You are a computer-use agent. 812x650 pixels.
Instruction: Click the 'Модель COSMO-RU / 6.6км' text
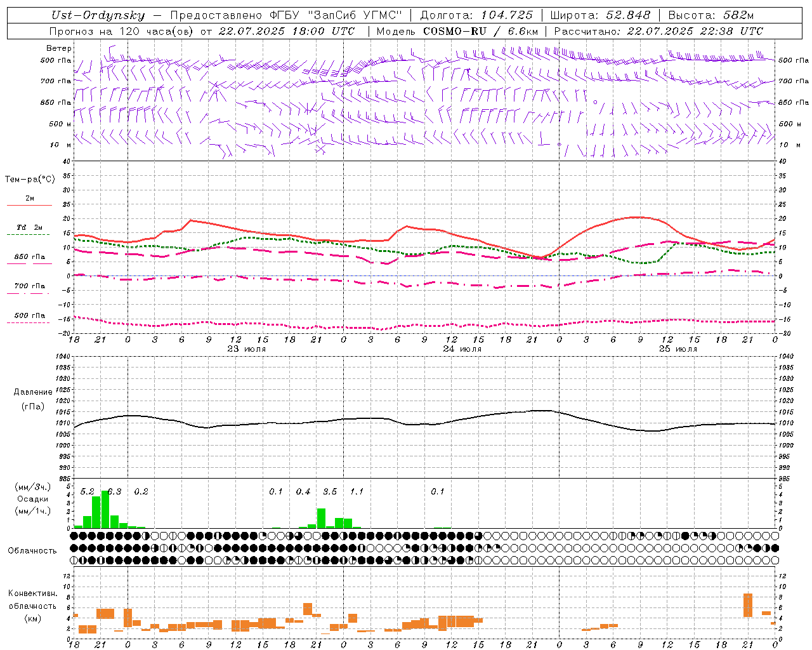(457, 31)
